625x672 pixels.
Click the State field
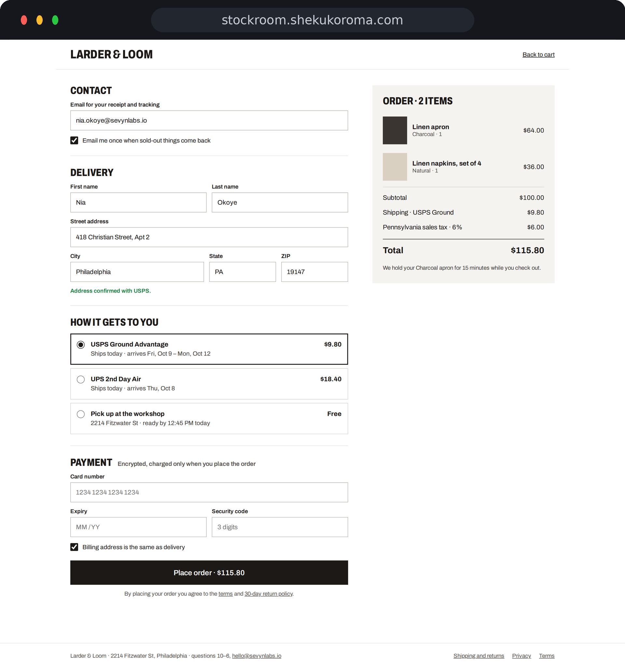pyautogui.click(x=243, y=272)
